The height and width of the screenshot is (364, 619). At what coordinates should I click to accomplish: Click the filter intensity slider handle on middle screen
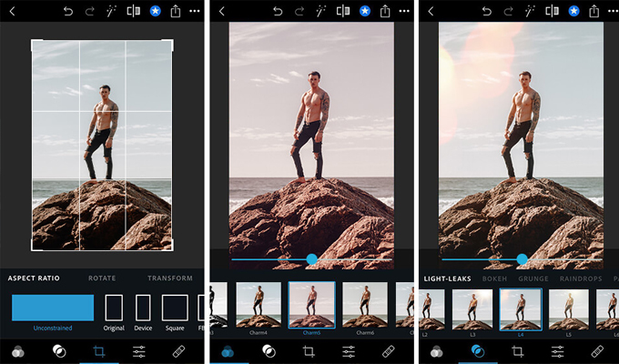click(312, 259)
